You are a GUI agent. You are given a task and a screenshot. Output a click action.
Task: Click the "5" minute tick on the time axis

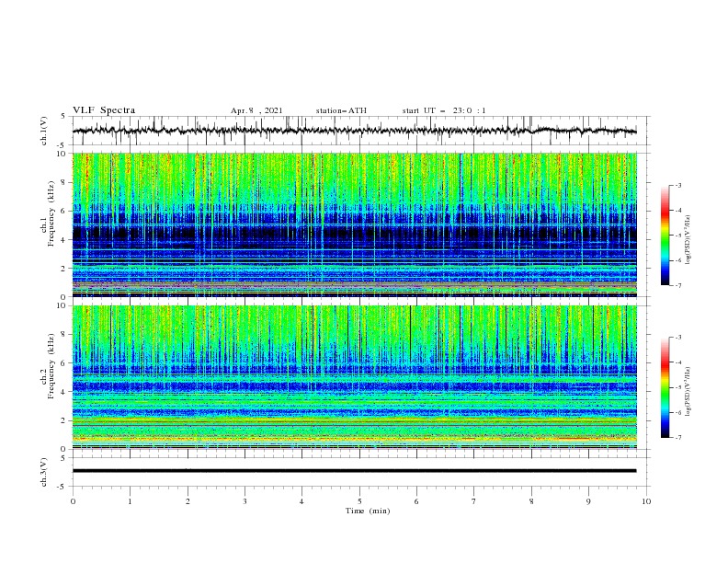click(359, 501)
